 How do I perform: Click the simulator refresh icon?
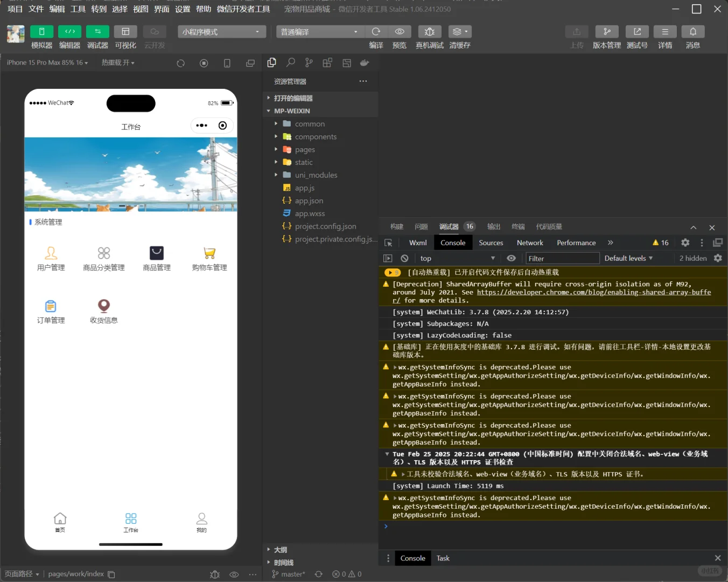pos(181,63)
